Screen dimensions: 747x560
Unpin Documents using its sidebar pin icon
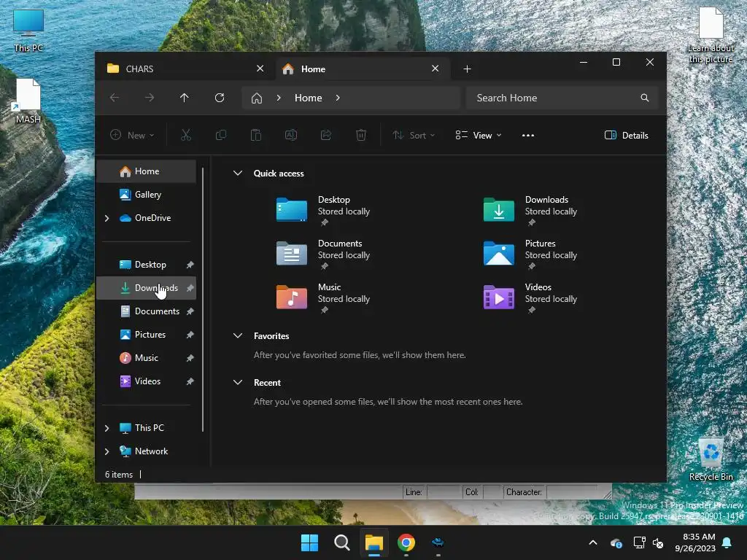pyautogui.click(x=190, y=311)
